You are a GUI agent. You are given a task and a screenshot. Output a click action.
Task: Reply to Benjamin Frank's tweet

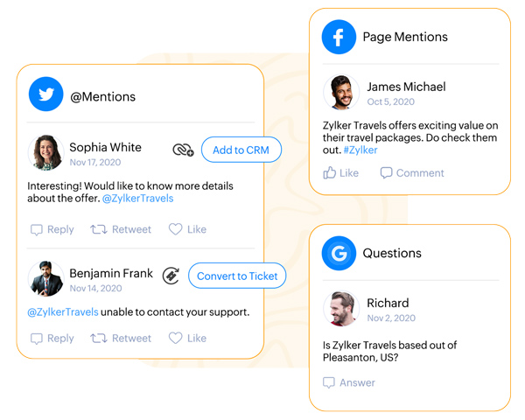[x=52, y=338]
